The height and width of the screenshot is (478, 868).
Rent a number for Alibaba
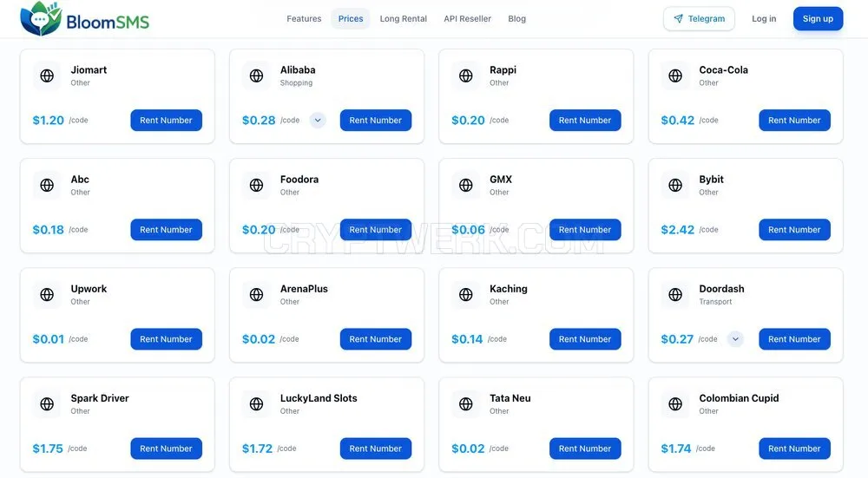[375, 120]
